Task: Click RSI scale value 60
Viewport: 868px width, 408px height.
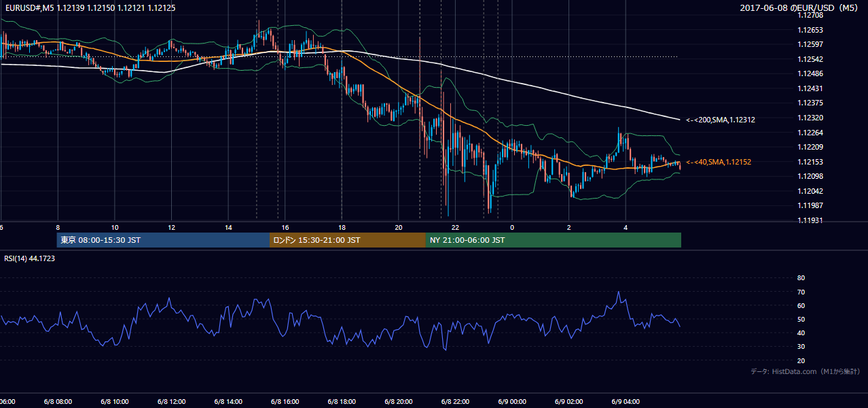Action: (x=801, y=305)
